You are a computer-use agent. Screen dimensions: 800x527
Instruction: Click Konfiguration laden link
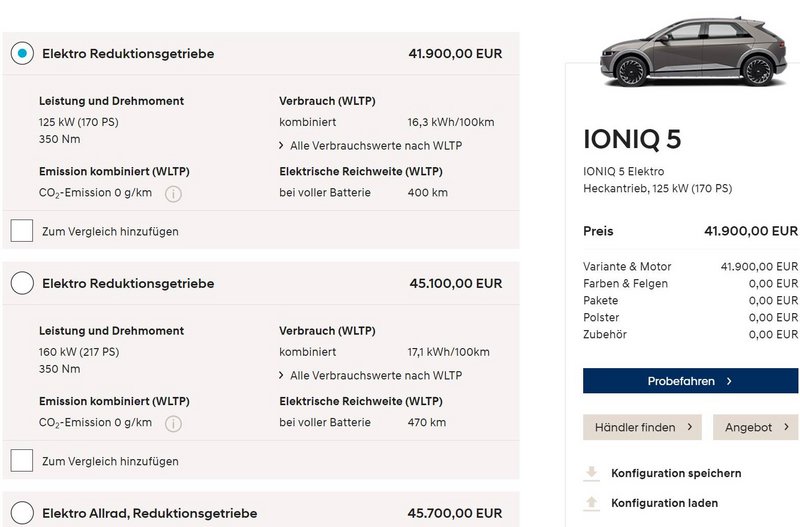(x=664, y=503)
